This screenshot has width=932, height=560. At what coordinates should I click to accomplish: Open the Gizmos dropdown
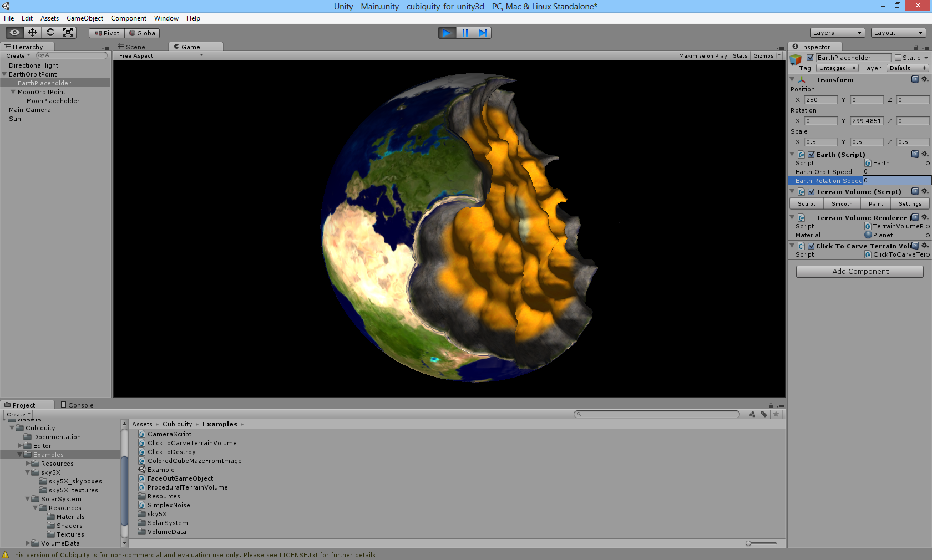tap(767, 55)
